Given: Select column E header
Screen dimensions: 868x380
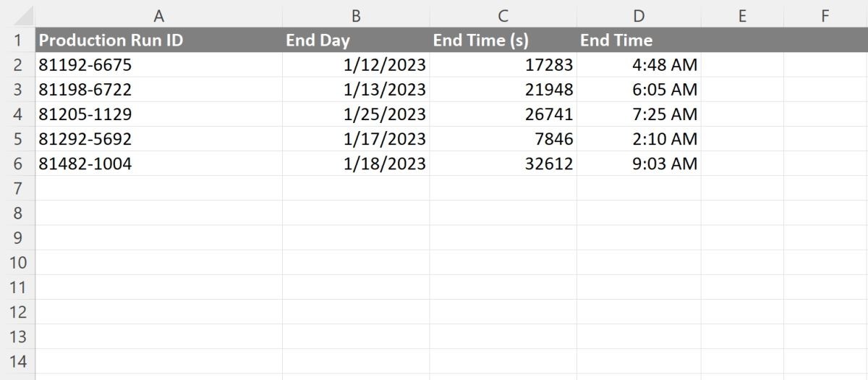Looking at the screenshot, I should (742, 16).
